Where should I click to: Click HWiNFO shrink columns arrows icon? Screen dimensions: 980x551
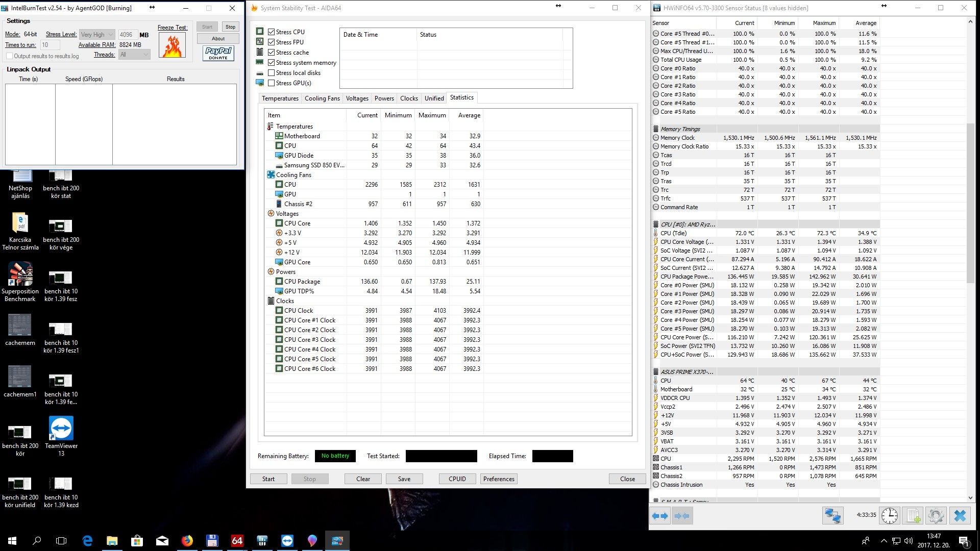click(x=682, y=516)
